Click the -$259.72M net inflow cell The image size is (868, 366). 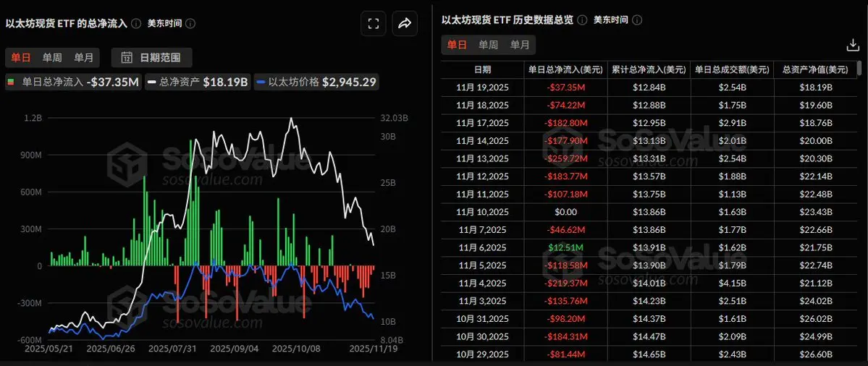point(565,158)
